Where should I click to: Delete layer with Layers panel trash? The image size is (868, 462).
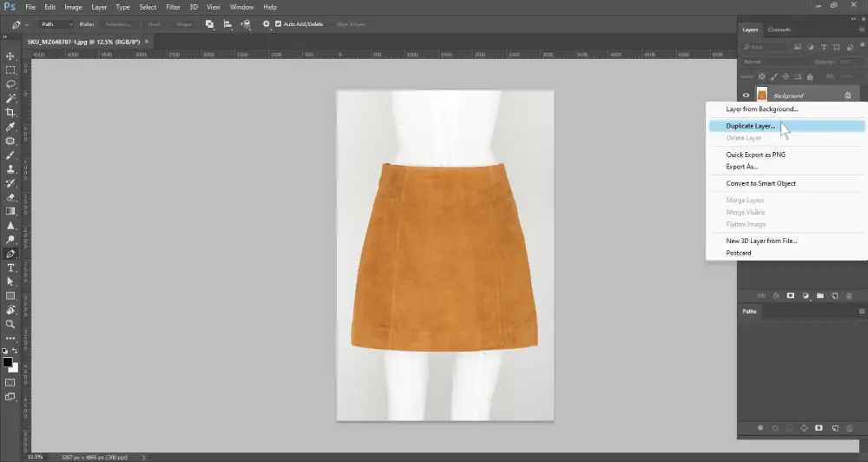849,296
